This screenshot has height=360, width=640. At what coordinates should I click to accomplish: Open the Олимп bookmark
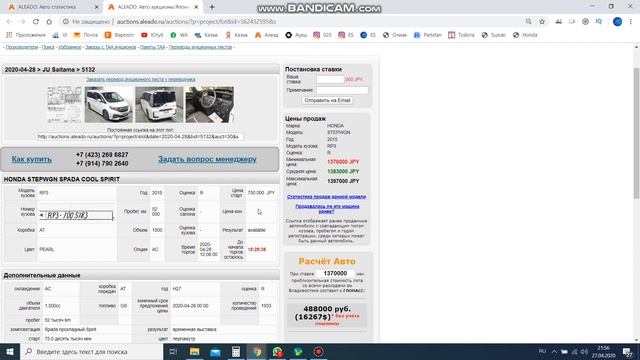pos(395,35)
